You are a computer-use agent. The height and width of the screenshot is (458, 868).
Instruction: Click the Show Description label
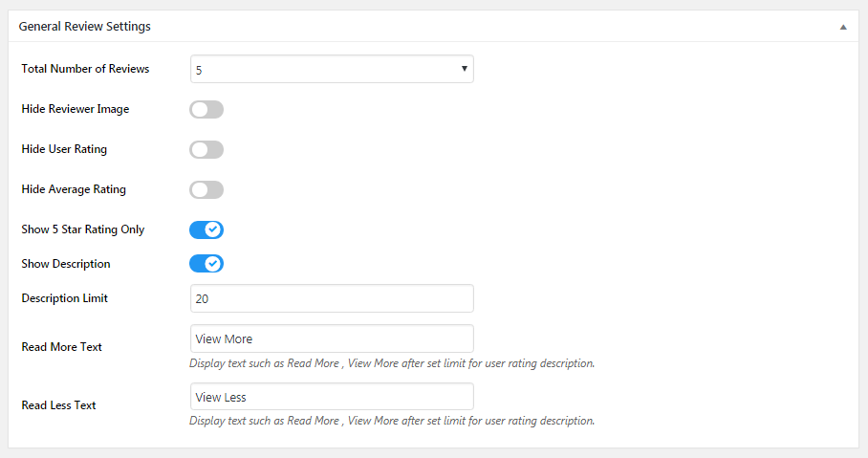click(66, 264)
